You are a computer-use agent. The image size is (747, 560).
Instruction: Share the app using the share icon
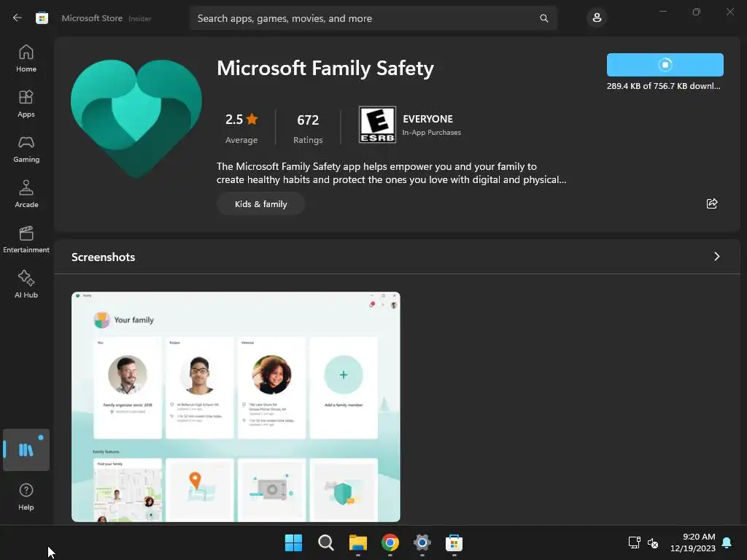tap(712, 204)
